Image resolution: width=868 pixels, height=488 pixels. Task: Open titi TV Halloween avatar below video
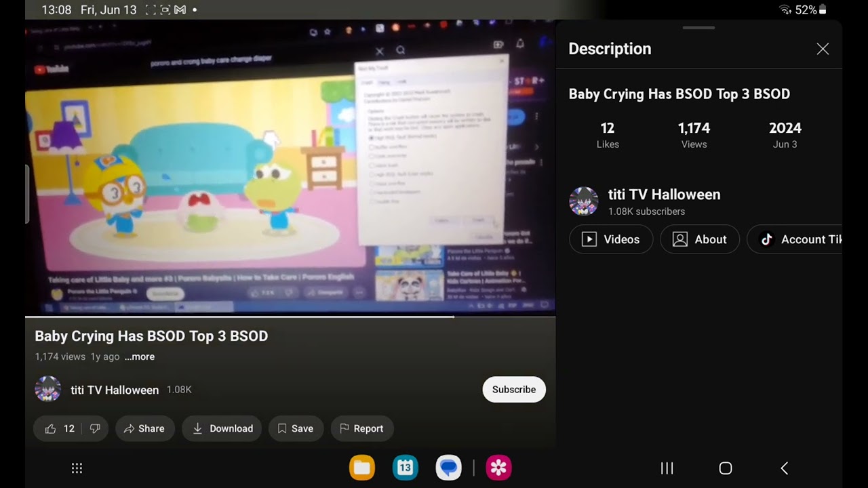point(47,390)
